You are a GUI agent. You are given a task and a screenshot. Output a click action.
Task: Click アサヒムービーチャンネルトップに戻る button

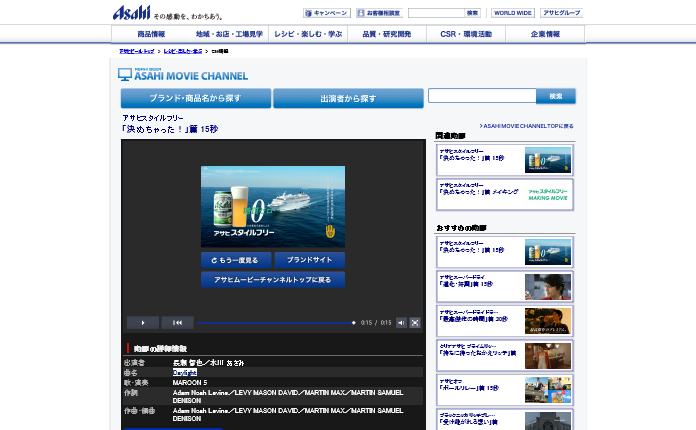coord(273,280)
